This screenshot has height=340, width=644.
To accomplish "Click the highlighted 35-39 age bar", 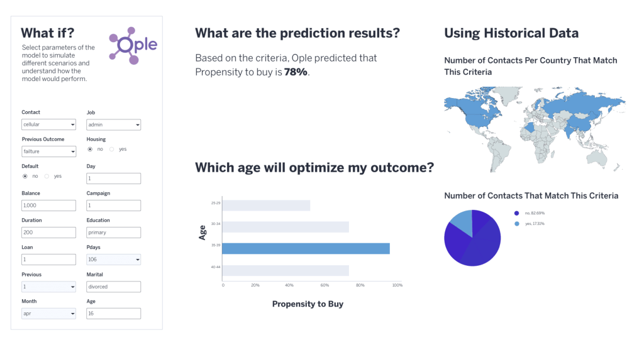I will 306,249.
